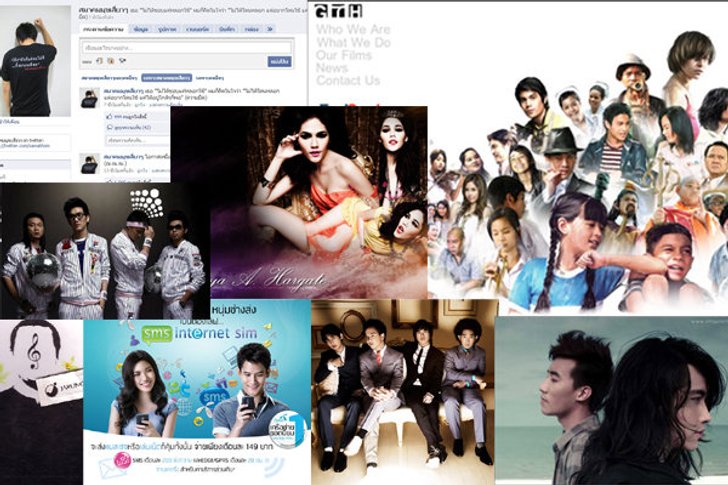This screenshot has height=485, width=728.
Task: Open the twitter.com link in sidebar
Action: pos(26,146)
